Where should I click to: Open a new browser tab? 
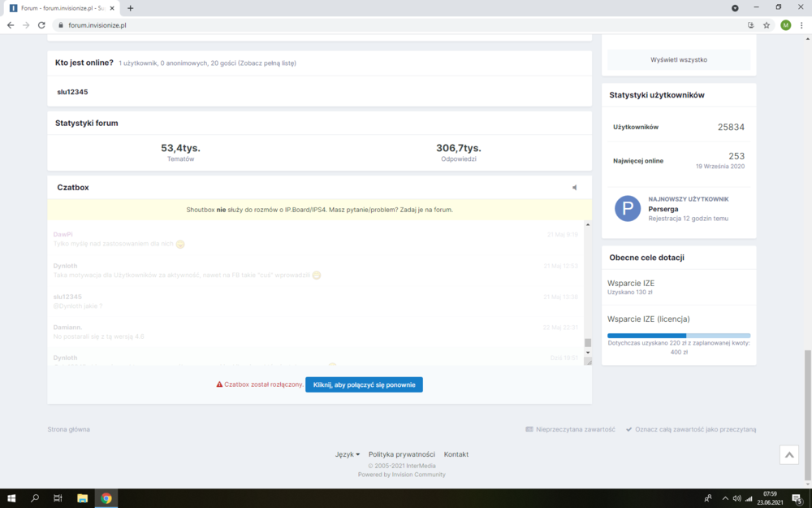coord(130,8)
